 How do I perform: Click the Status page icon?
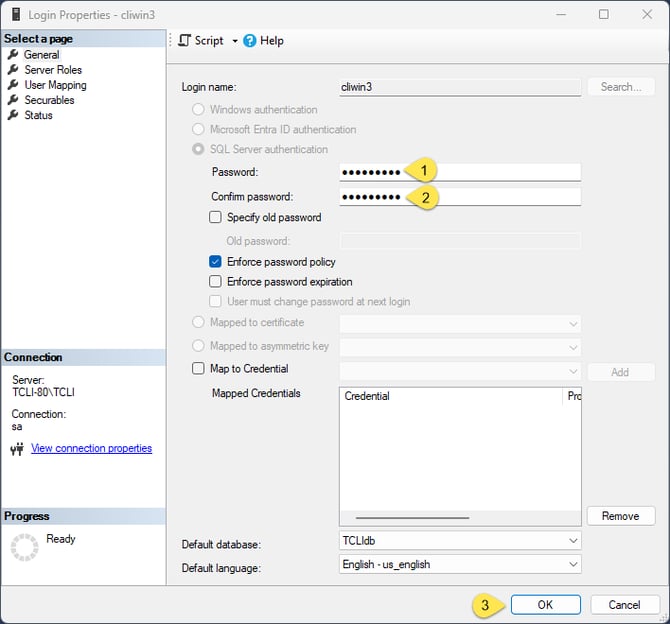pos(13,115)
